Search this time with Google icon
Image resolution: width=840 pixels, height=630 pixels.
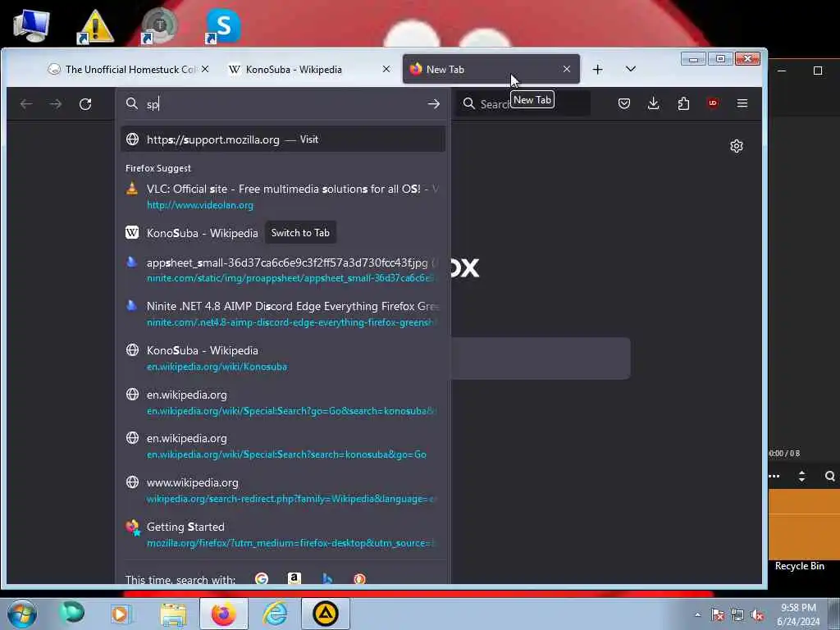click(x=262, y=578)
